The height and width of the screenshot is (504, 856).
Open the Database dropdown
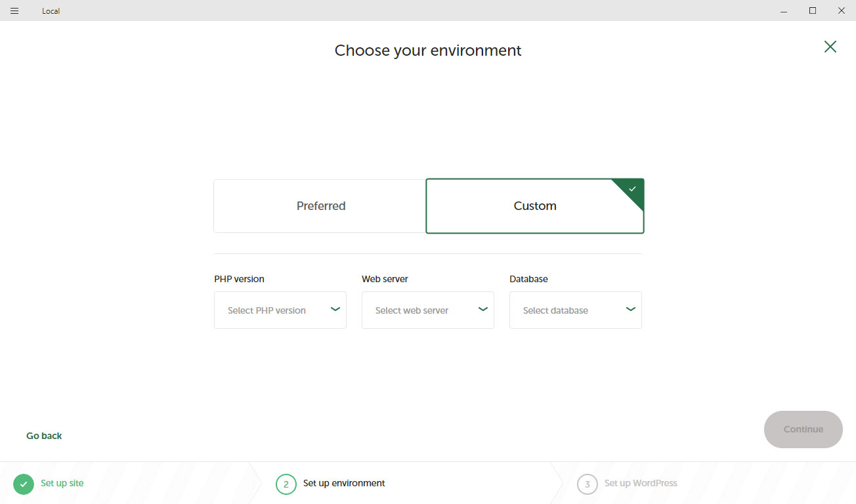coord(576,310)
